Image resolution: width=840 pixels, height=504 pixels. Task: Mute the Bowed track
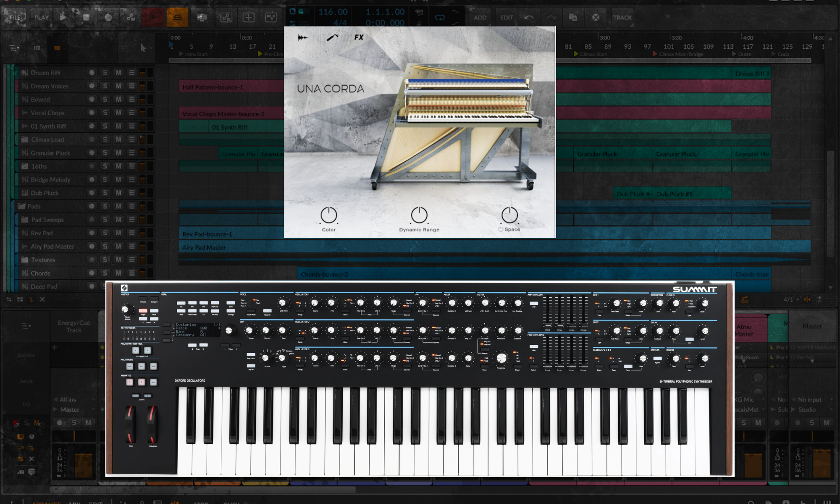pos(118,100)
